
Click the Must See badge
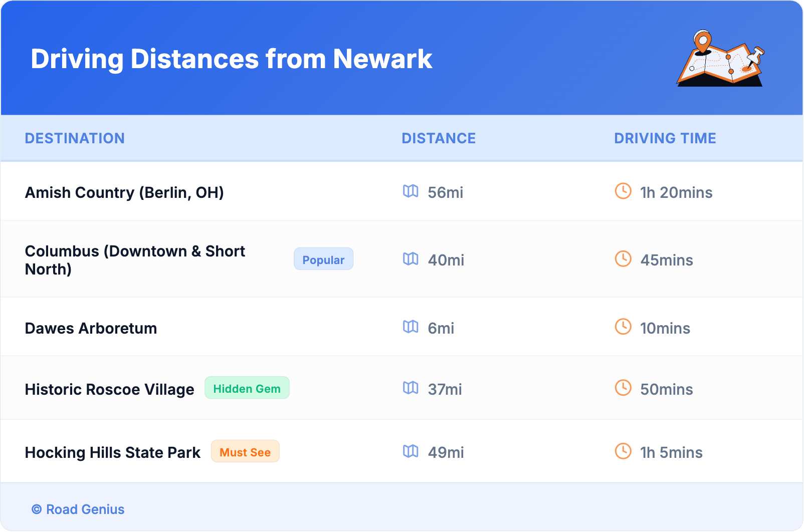[x=245, y=451]
